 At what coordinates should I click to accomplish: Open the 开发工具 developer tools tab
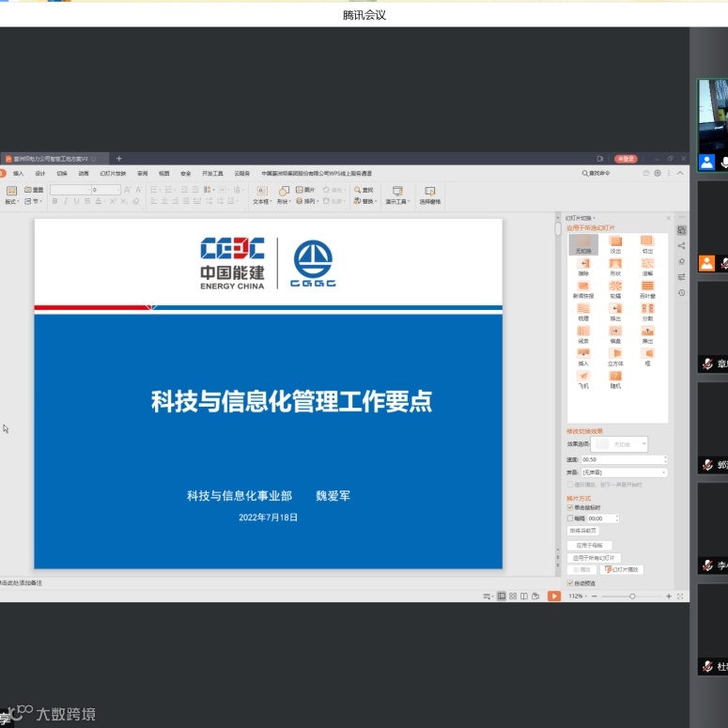[x=212, y=173]
